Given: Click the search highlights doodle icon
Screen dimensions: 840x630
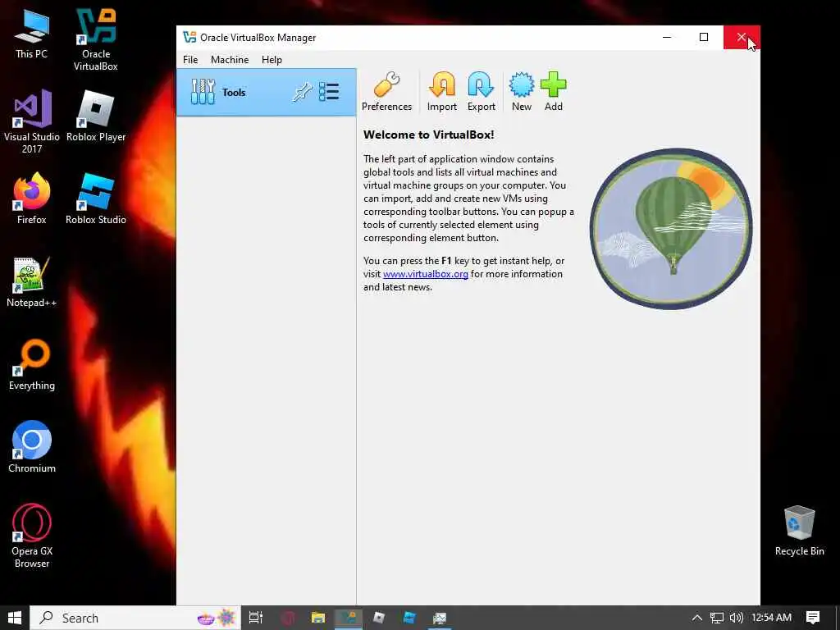Looking at the screenshot, I should point(217,618).
